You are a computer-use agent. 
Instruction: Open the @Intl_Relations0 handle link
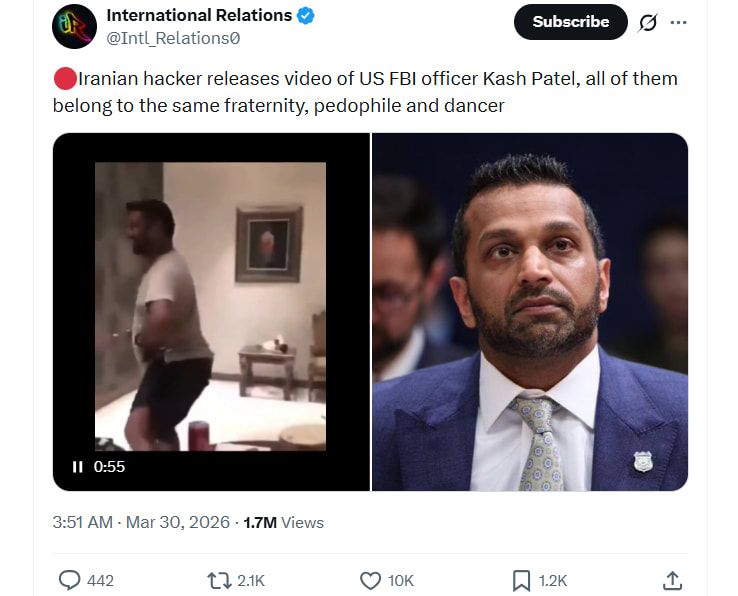[173, 38]
